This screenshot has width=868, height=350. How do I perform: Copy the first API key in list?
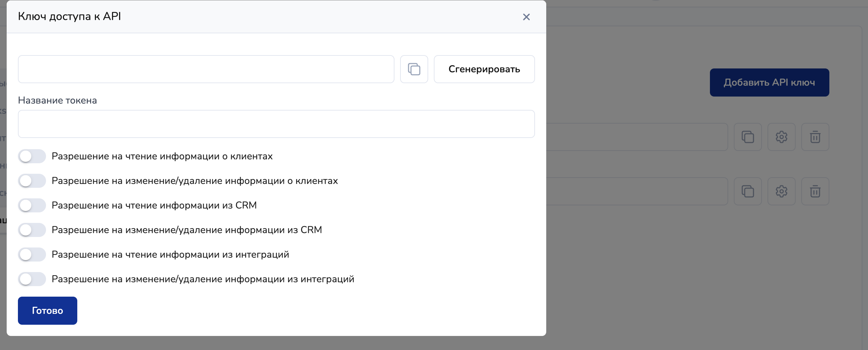pyautogui.click(x=748, y=137)
